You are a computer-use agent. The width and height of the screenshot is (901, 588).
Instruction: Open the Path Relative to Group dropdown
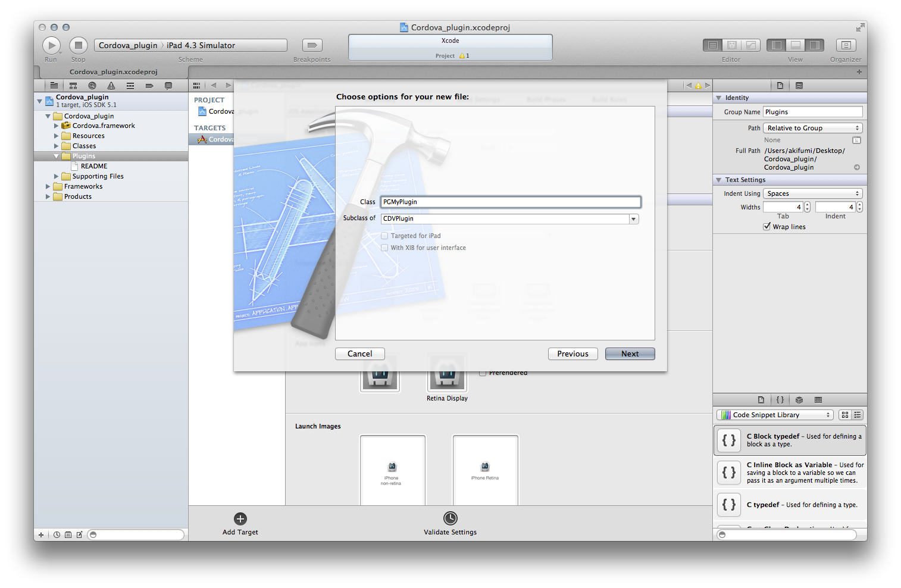(812, 128)
